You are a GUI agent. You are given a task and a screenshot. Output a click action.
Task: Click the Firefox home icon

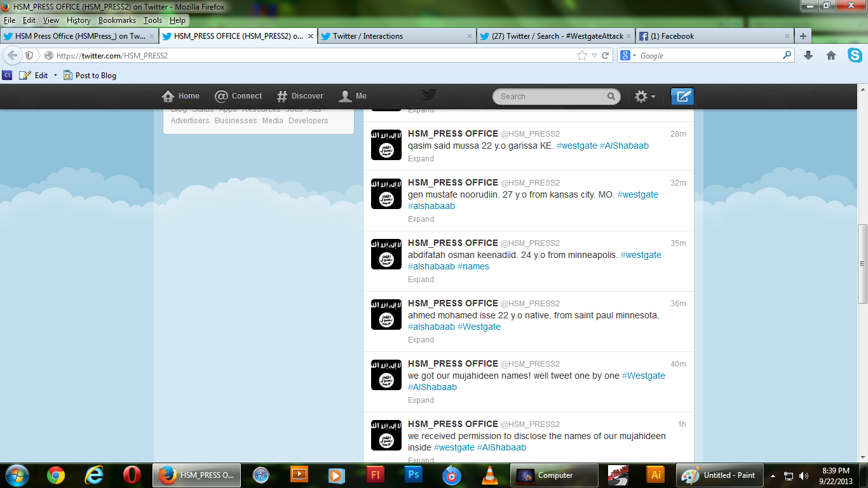831,55
